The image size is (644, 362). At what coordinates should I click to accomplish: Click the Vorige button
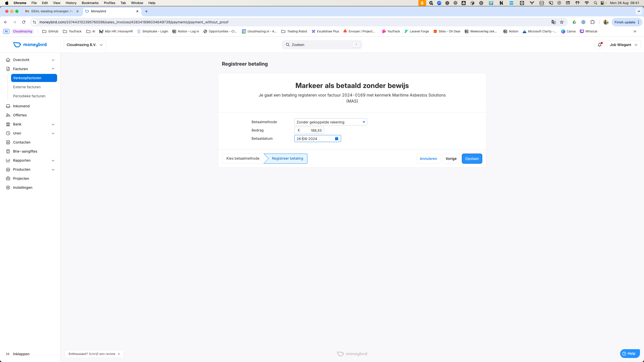[451, 159]
